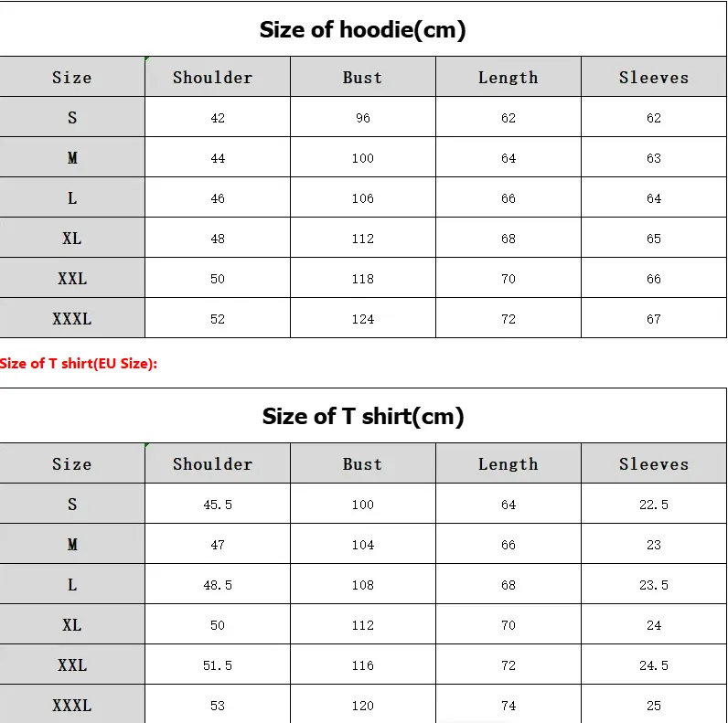Select the Size header in the hoodie table
Image resolution: width=728 pixels, height=723 pixels.
click(72, 78)
